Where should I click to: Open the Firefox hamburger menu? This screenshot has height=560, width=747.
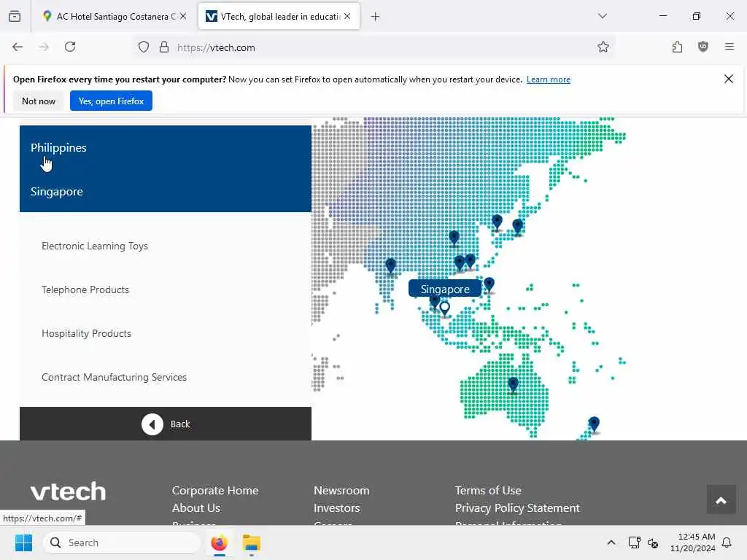729,47
